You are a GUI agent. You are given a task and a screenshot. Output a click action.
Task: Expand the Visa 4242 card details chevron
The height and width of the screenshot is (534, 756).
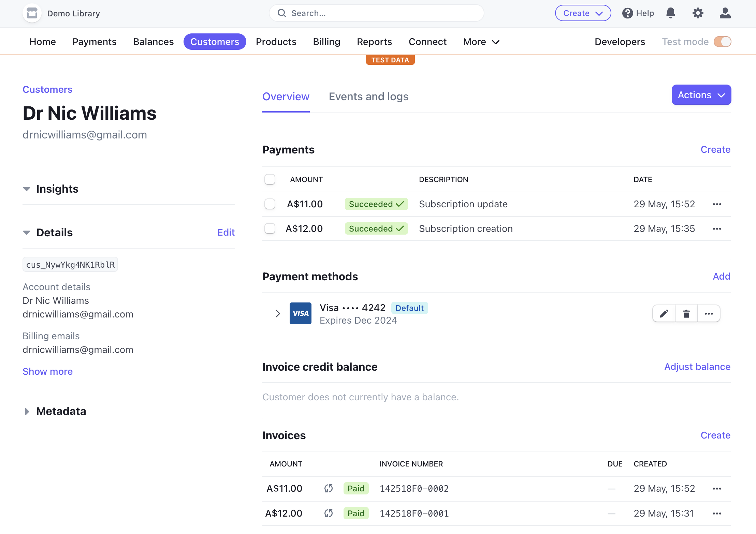click(x=278, y=313)
